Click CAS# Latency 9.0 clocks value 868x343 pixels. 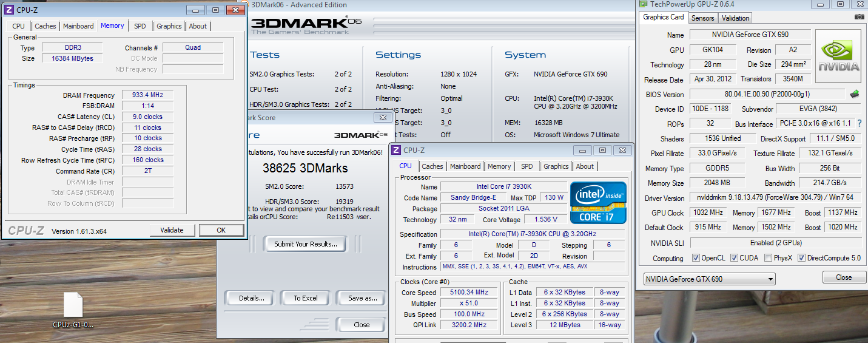click(147, 117)
